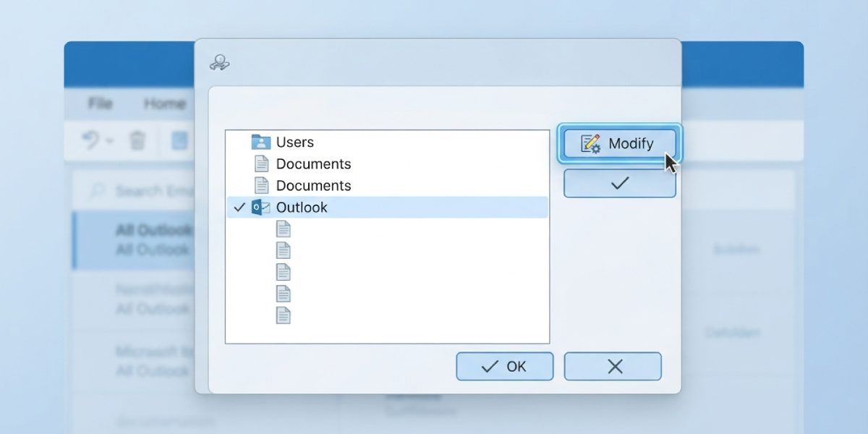Select the highlighted All Outlook item in the background
This screenshot has height=434, width=868.
coord(134,240)
